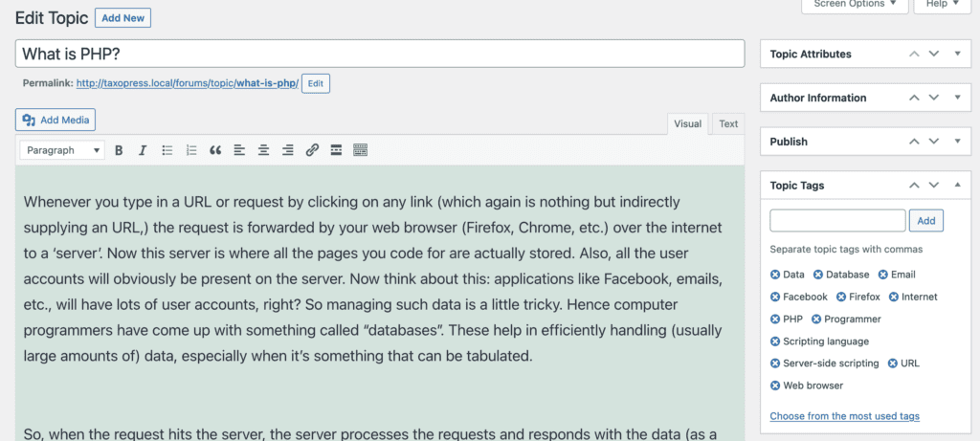Apply blockquote formatting
980x441 pixels.
point(215,150)
